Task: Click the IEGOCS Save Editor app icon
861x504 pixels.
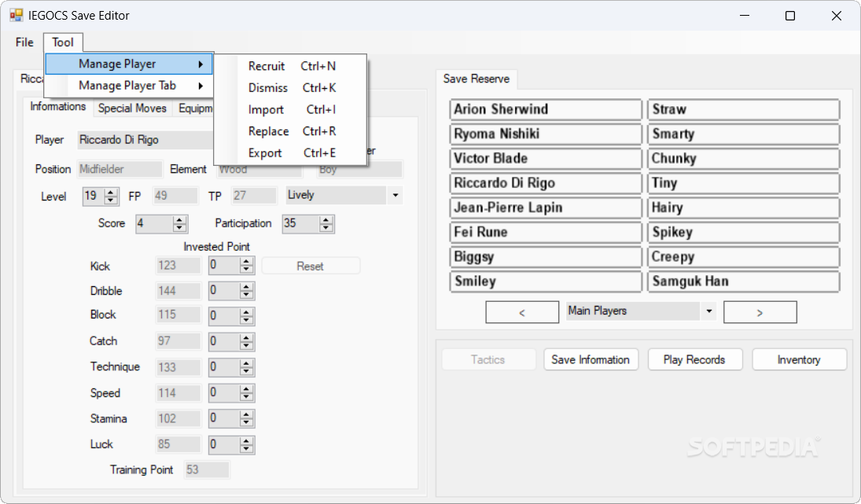Action: 16,15
